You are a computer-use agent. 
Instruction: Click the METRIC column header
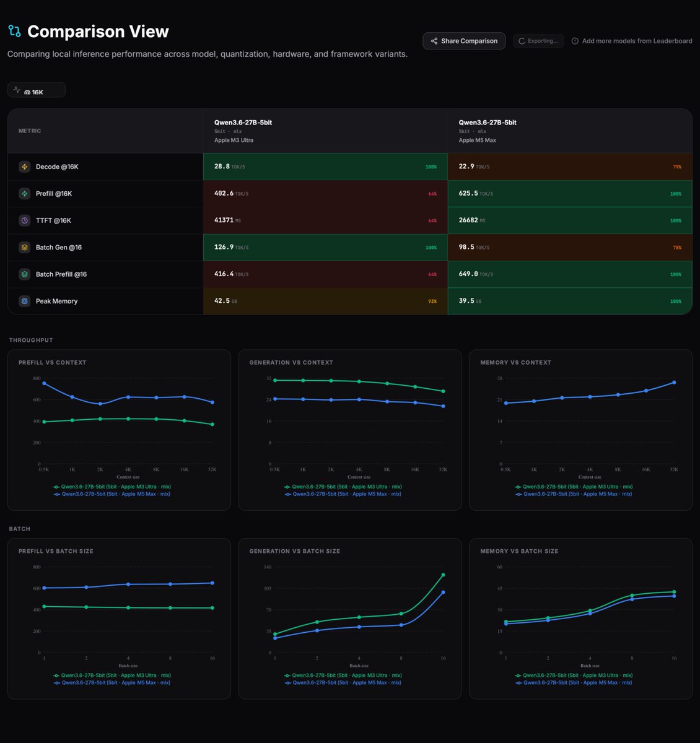(x=30, y=131)
